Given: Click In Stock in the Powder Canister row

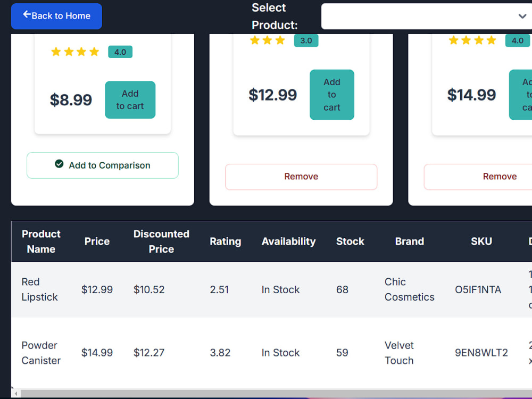Looking at the screenshot, I should click(x=280, y=353).
